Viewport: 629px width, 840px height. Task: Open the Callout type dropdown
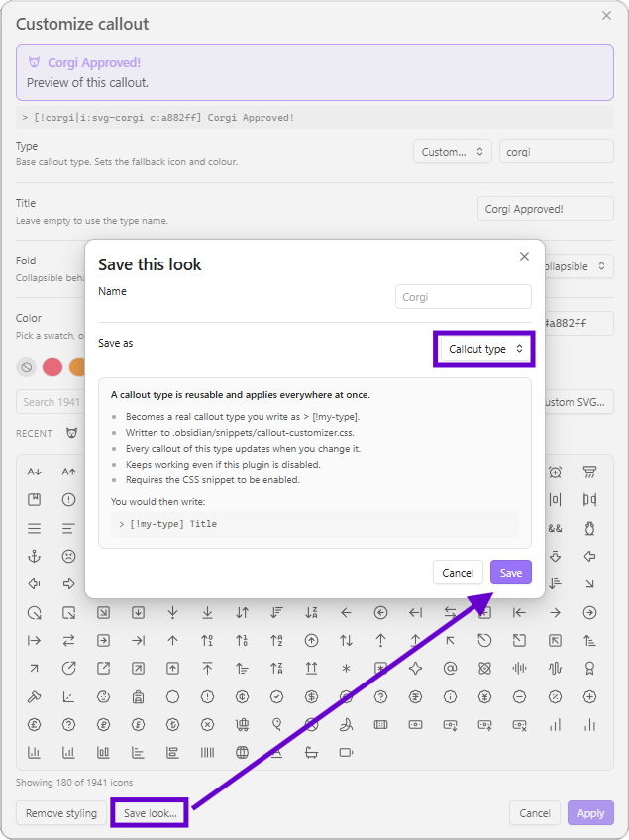484,349
